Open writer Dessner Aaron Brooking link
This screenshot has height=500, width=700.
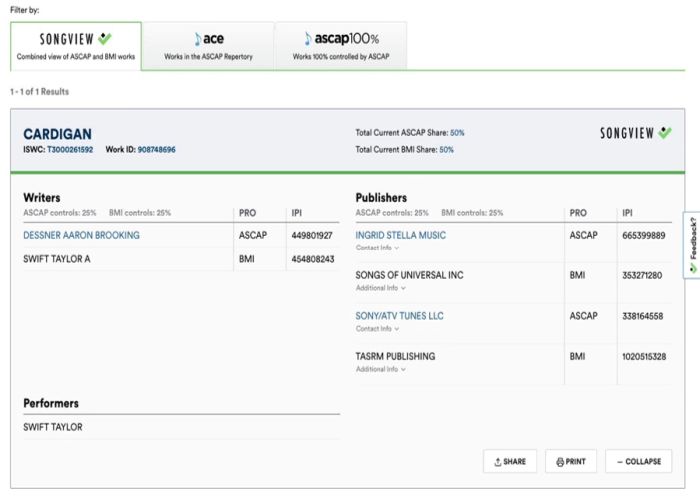[x=81, y=235]
